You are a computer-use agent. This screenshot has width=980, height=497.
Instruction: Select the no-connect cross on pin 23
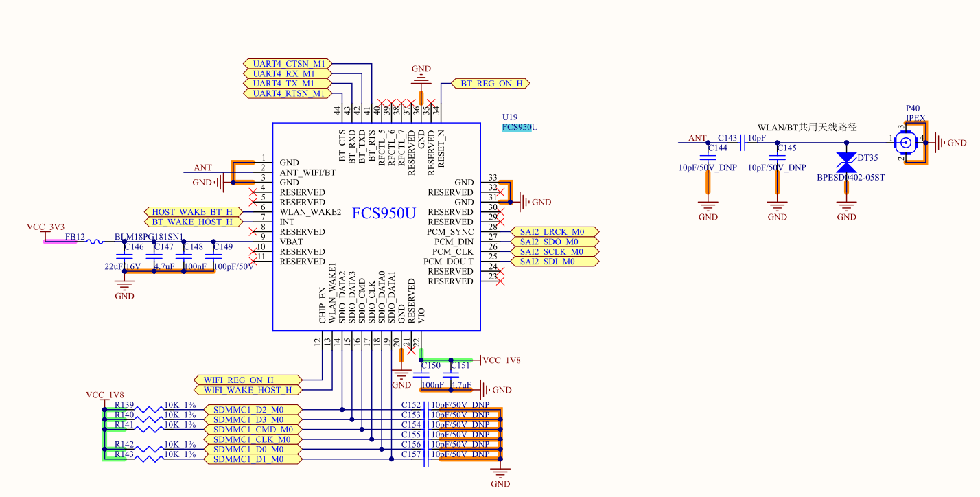(500, 281)
